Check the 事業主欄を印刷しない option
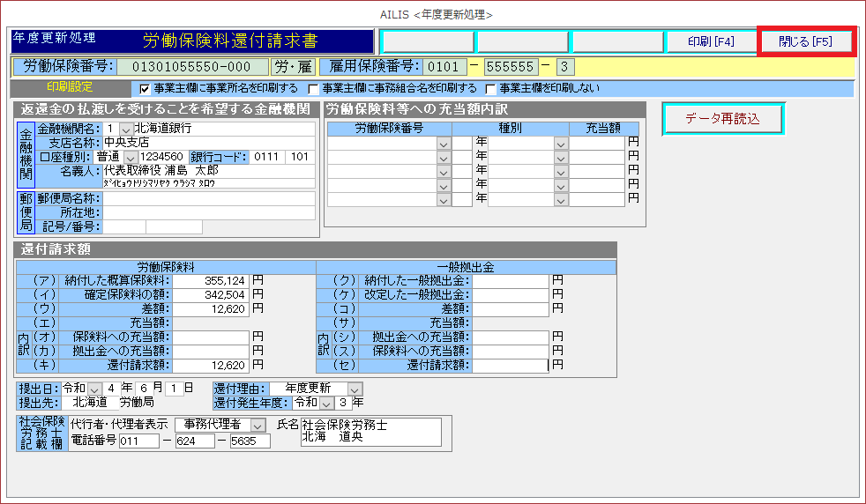866x504 pixels. click(491, 89)
